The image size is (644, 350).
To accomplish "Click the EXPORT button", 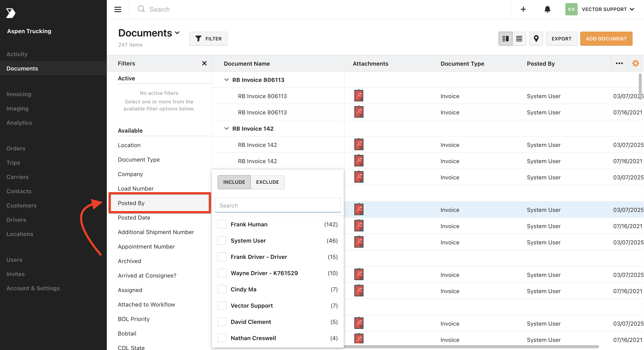I will 561,39.
